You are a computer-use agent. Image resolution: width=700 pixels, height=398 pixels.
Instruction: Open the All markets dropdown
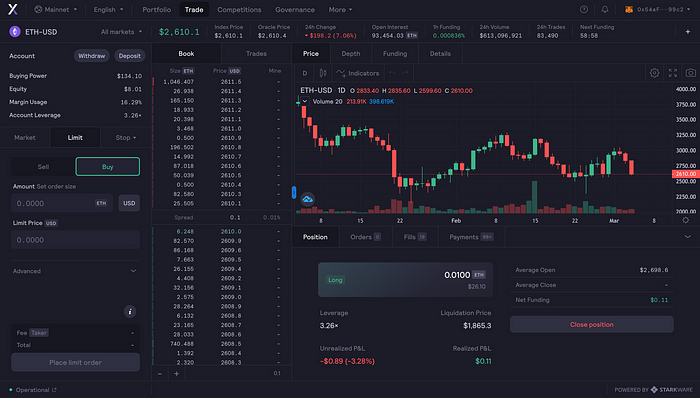click(x=121, y=32)
